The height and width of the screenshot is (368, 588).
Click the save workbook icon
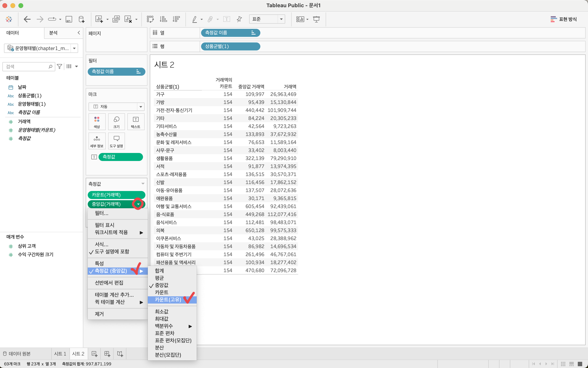coord(69,19)
